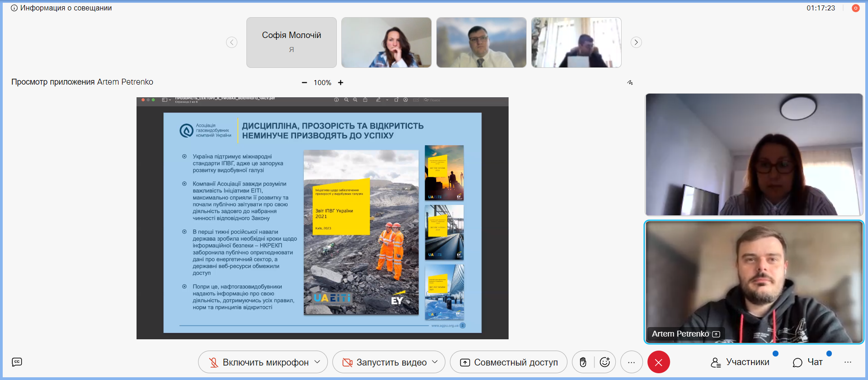Open the emoji reactions icon
This screenshot has width=868, height=380.
605,362
